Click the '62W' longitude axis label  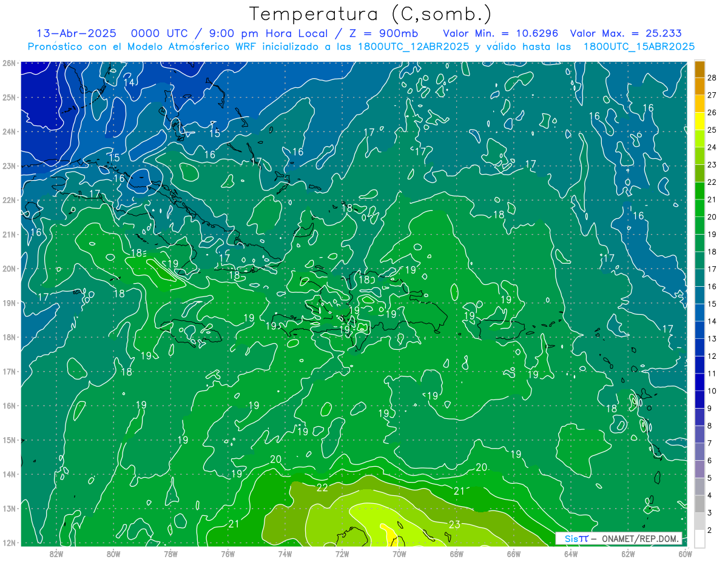[x=628, y=554]
